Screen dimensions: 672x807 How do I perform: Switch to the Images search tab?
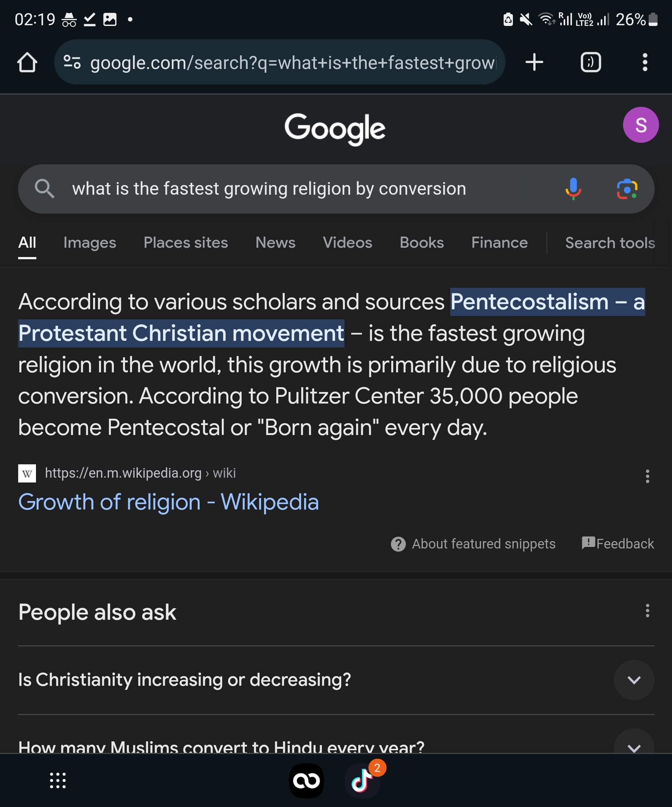click(x=89, y=243)
